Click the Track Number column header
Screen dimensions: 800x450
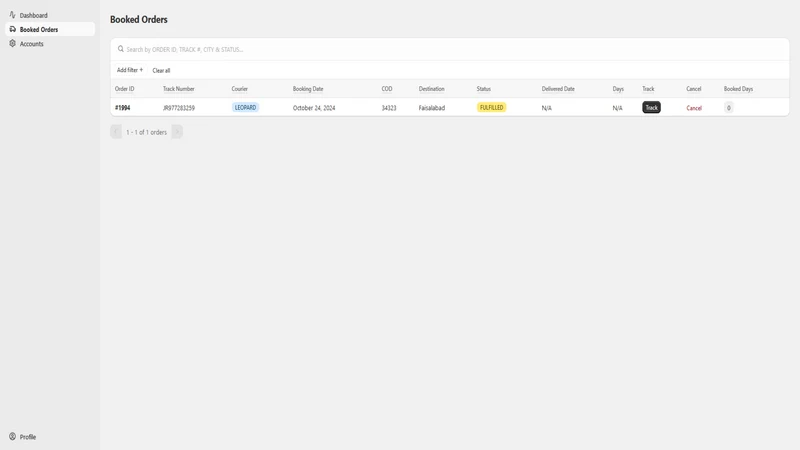(x=179, y=89)
